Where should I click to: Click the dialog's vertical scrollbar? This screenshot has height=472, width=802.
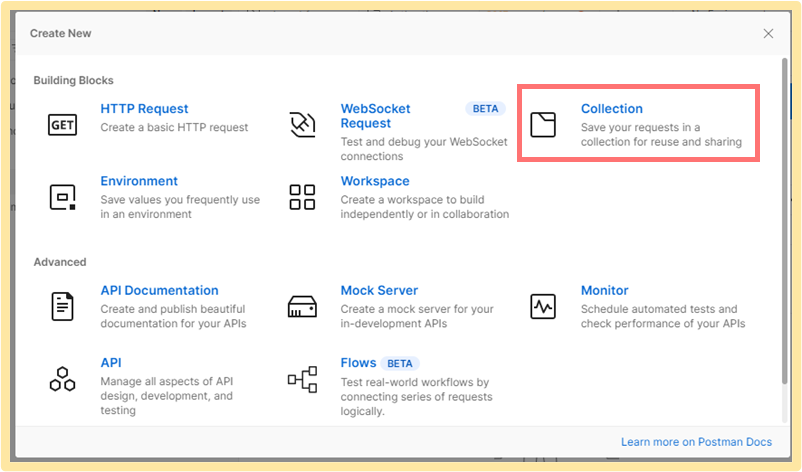pos(785,221)
